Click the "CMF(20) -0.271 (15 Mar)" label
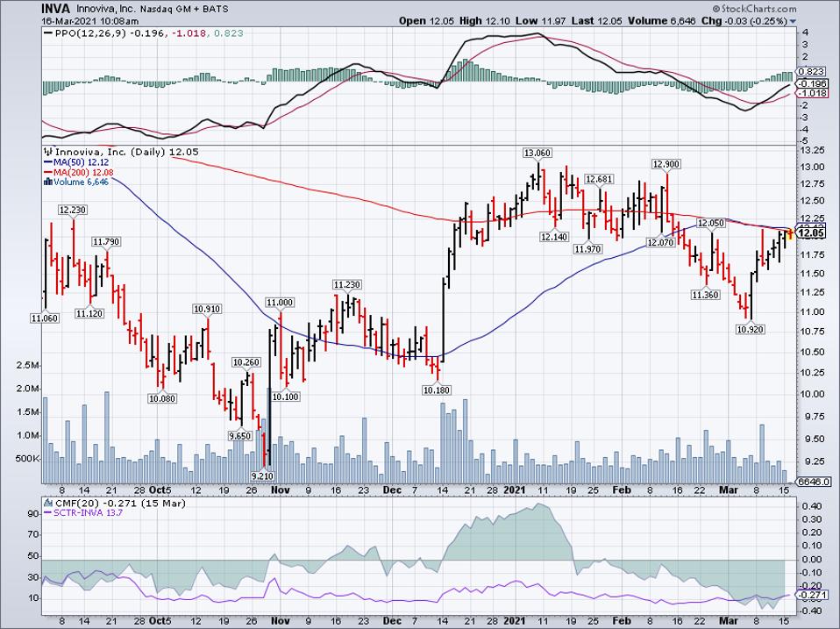Screen dimensions: 840x629 [x=120, y=504]
